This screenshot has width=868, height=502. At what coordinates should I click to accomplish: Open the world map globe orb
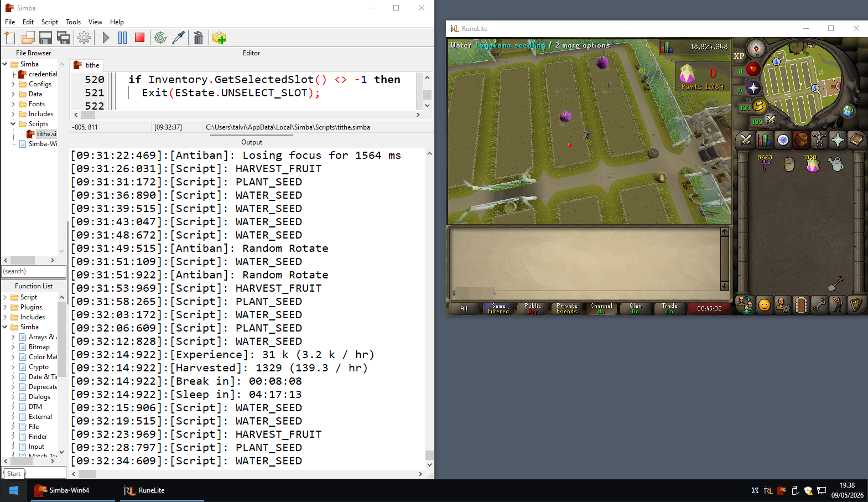pyautogui.click(x=848, y=111)
